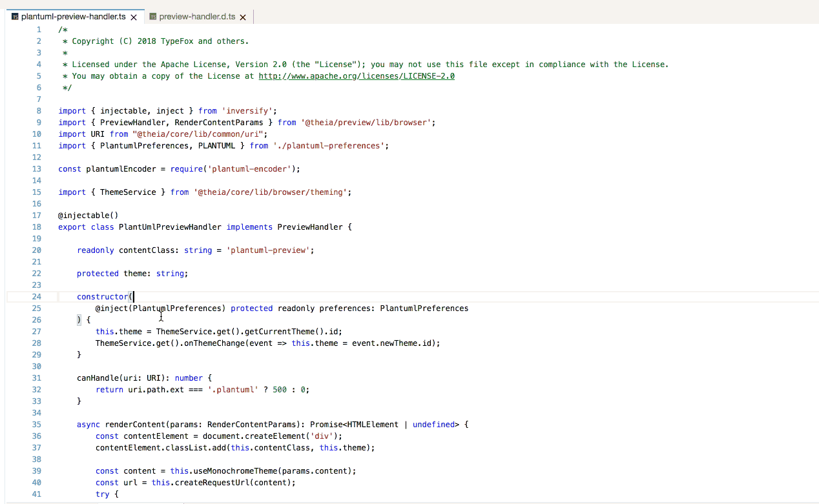Click the constructor keyword on line 24
The width and height of the screenshot is (819, 504).
tap(102, 297)
